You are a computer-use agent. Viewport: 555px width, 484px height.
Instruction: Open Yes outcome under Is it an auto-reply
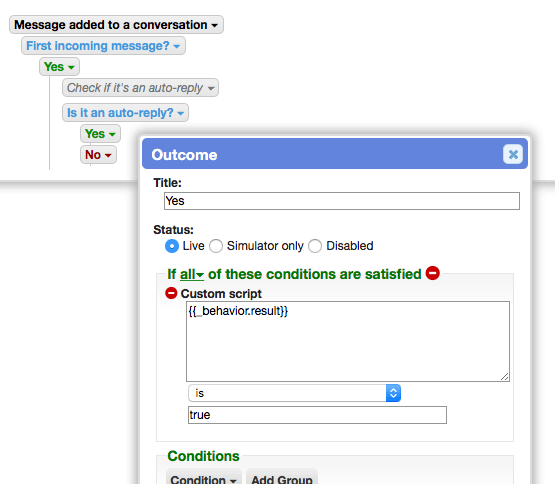click(x=101, y=134)
